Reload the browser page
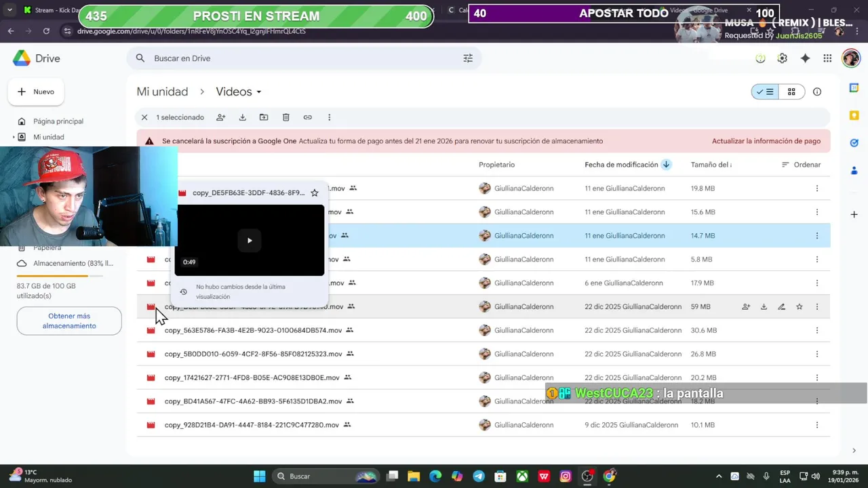This screenshot has width=868, height=488. coord(46,31)
